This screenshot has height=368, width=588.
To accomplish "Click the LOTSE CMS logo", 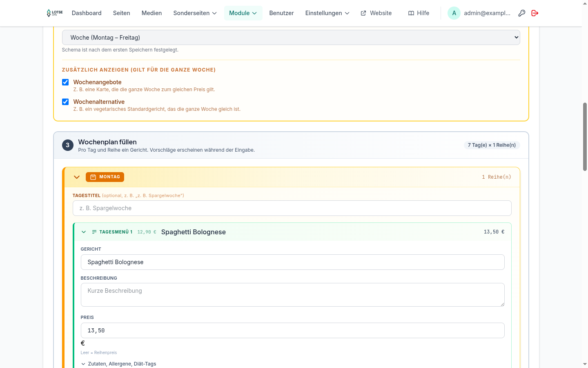I will tap(55, 13).
